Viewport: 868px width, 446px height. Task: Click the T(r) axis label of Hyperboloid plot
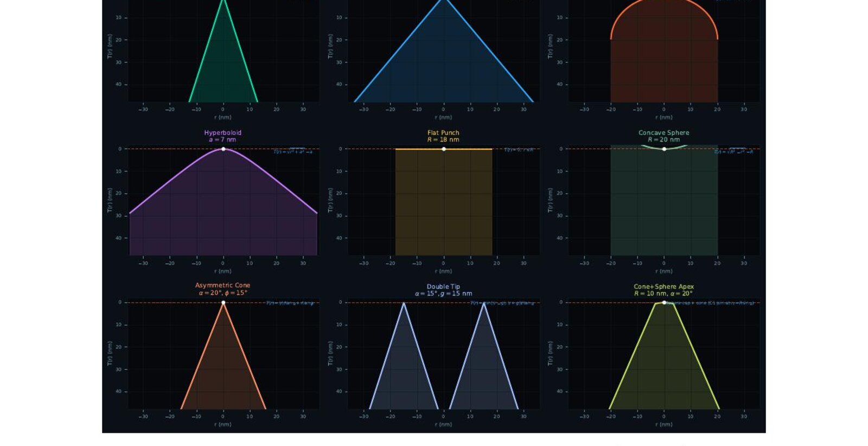110,200
